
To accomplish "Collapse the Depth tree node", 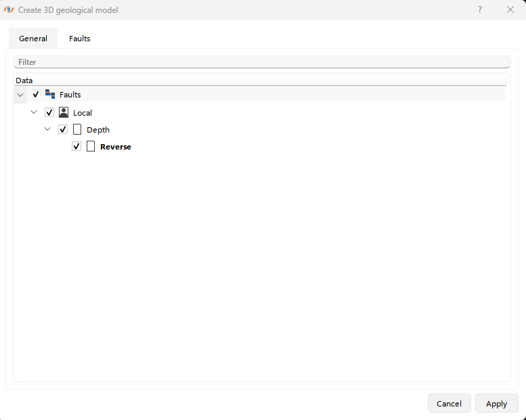I will pos(47,129).
